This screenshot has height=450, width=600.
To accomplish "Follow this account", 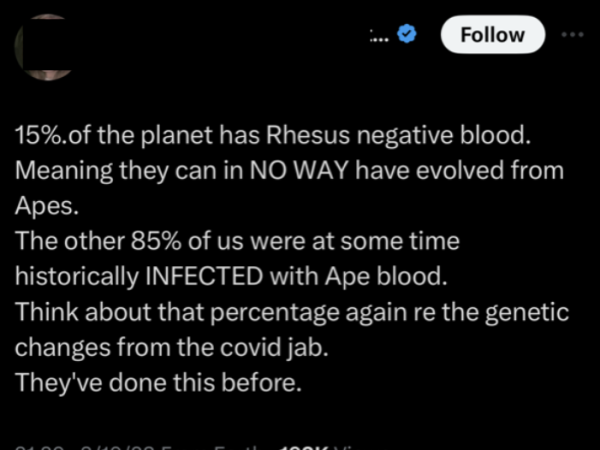I will [492, 34].
